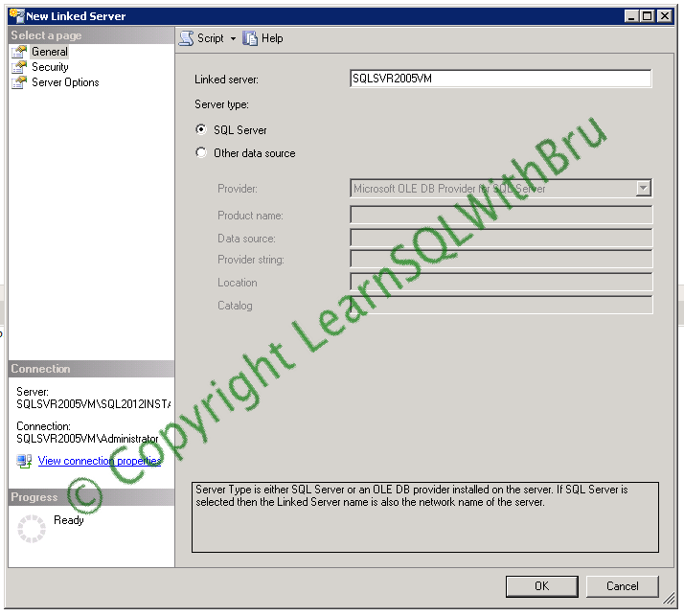Image resolution: width=684 pixels, height=616 pixels.
Task: Click the Linked server name field
Action: pos(501,79)
